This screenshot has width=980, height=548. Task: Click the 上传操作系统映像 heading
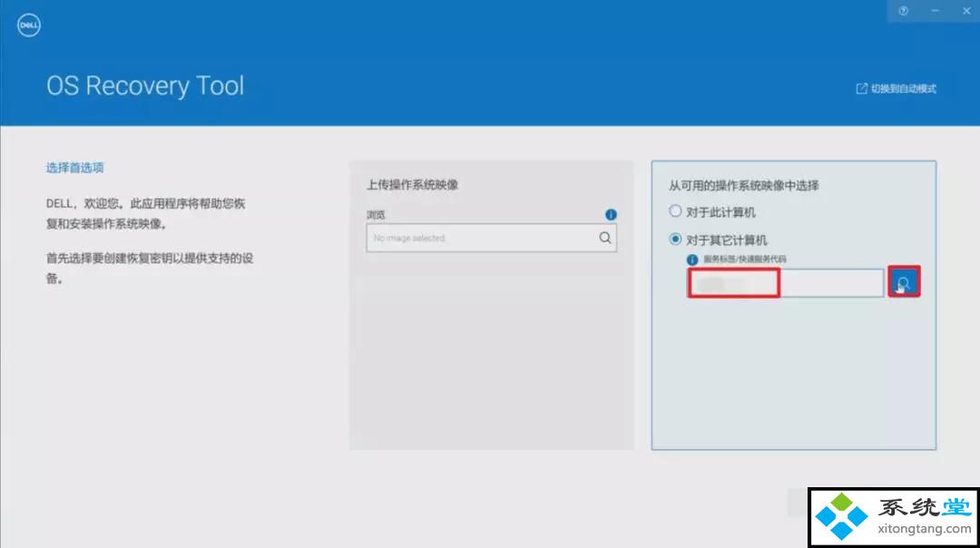point(413,185)
